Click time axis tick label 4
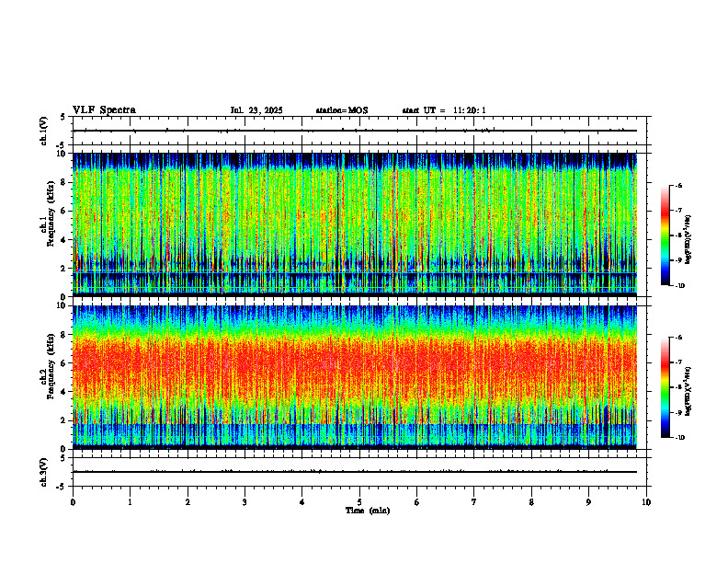This screenshot has height=563, width=728. click(x=302, y=502)
